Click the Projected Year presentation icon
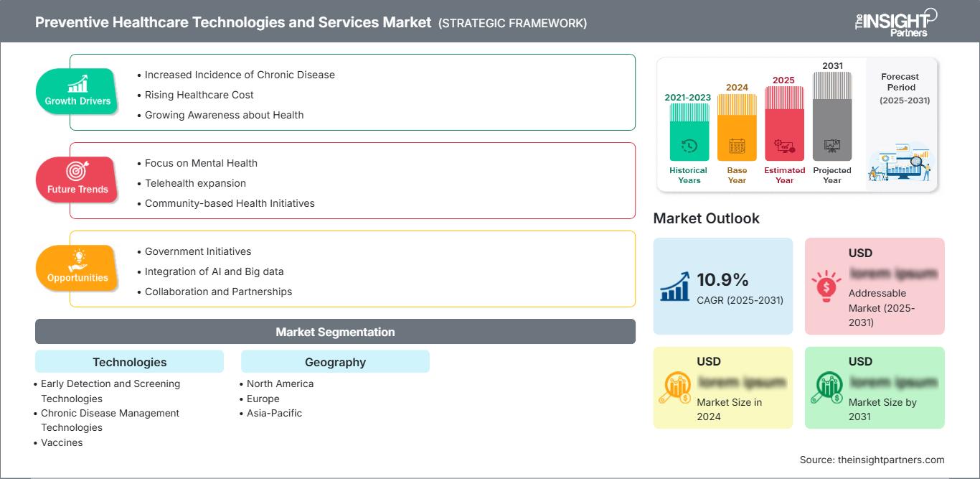Viewport: 980px width, 479px height. (832, 146)
